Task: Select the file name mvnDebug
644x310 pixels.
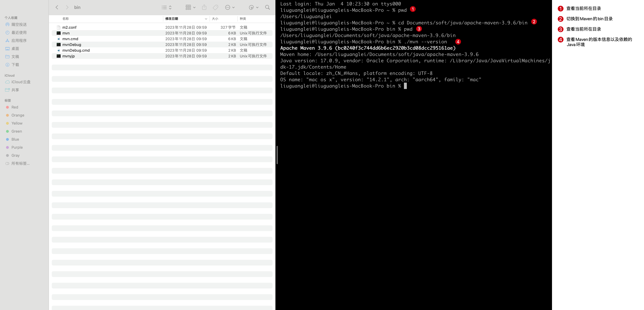Action: click(x=72, y=45)
